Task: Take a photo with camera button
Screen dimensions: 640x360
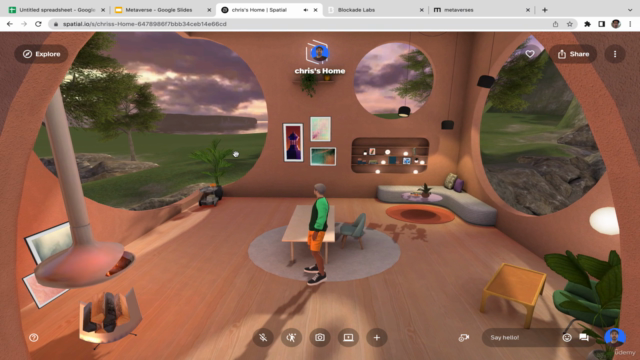Action: 320,338
